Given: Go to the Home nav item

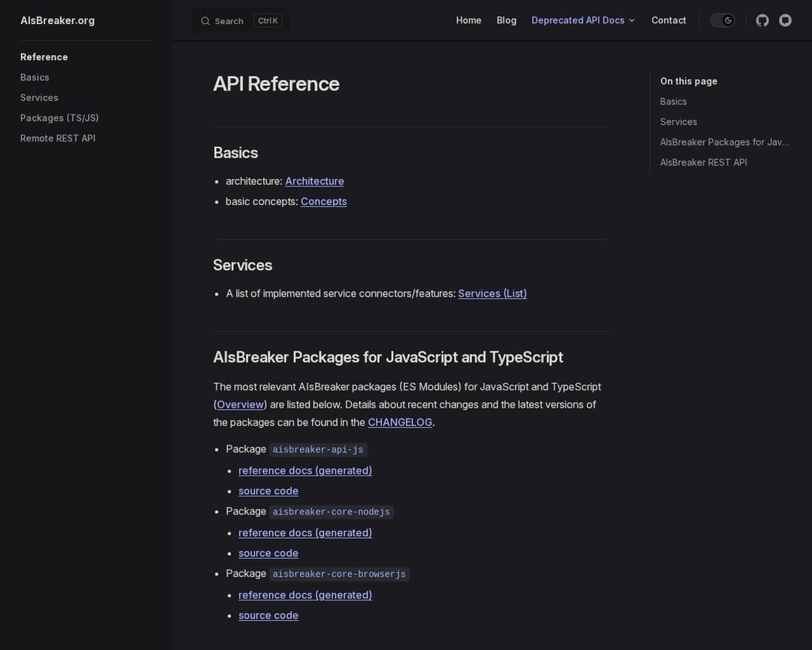Looking at the screenshot, I should click(x=468, y=20).
